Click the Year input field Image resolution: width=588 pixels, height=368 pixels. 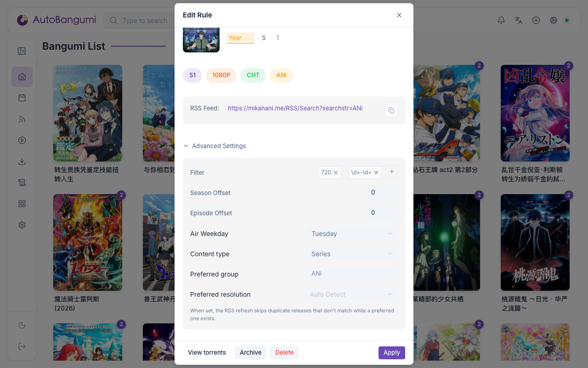coord(241,38)
